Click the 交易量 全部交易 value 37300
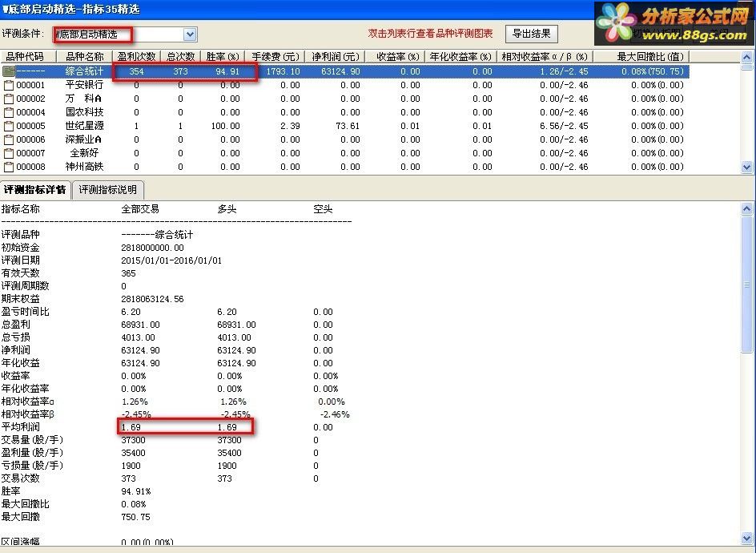Image resolution: width=756 pixels, height=553 pixels. [x=133, y=440]
